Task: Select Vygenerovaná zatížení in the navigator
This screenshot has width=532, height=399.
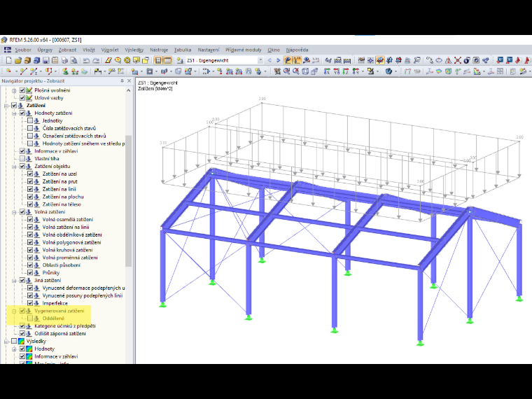Action: tap(59, 311)
